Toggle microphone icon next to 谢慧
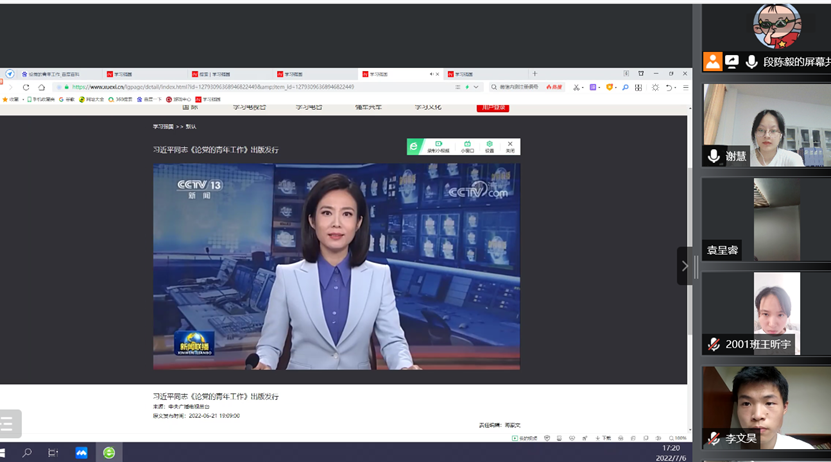The width and height of the screenshot is (831, 462). coord(714,156)
